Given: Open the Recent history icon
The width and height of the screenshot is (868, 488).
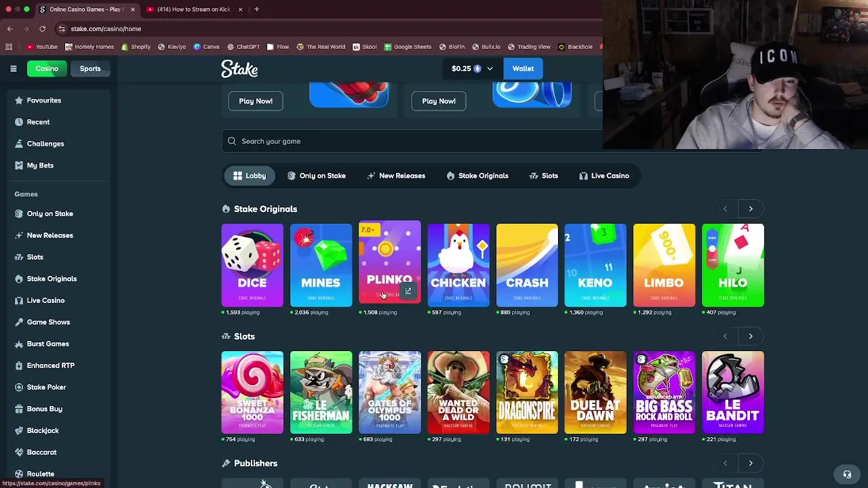Looking at the screenshot, I should pos(19,122).
